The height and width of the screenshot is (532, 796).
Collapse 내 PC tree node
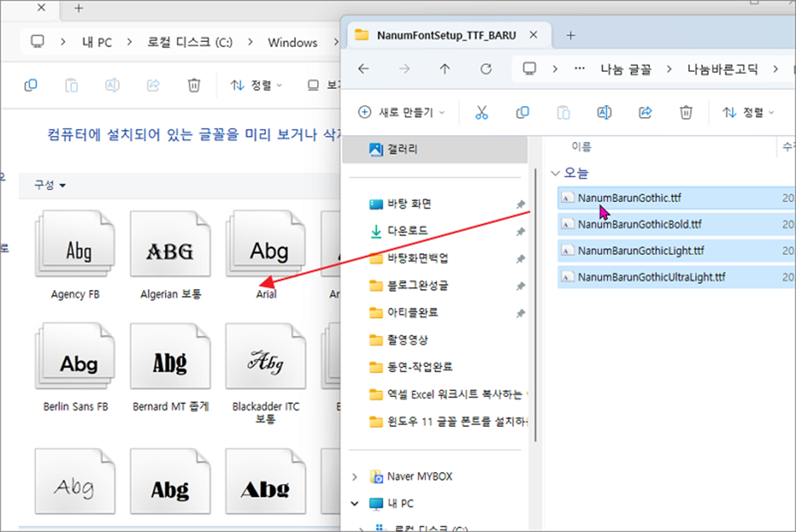click(x=355, y=503)
